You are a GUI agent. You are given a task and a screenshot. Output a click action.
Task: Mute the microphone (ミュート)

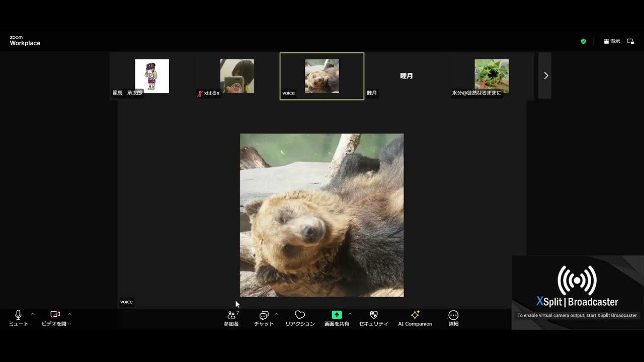18,315
